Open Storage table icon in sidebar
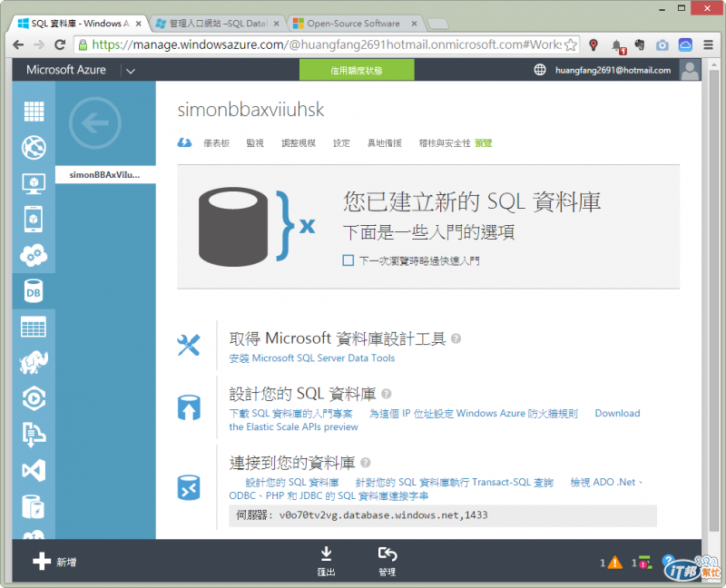Image resolution: width=726 pixels, height=588 pixels. 34,327
